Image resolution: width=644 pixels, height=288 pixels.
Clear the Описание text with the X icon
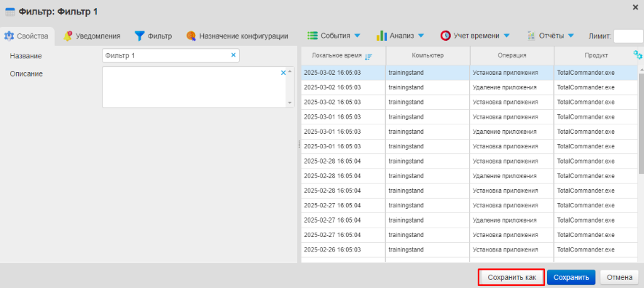tap(283, 73)
